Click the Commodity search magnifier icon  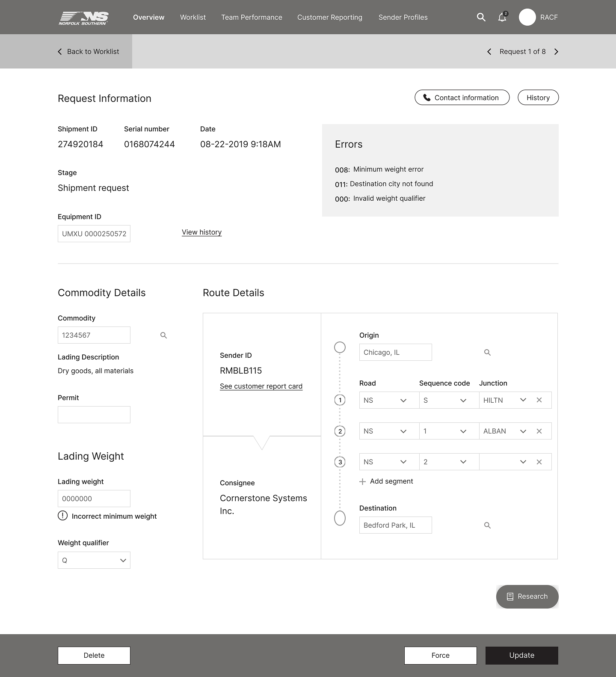163,335
